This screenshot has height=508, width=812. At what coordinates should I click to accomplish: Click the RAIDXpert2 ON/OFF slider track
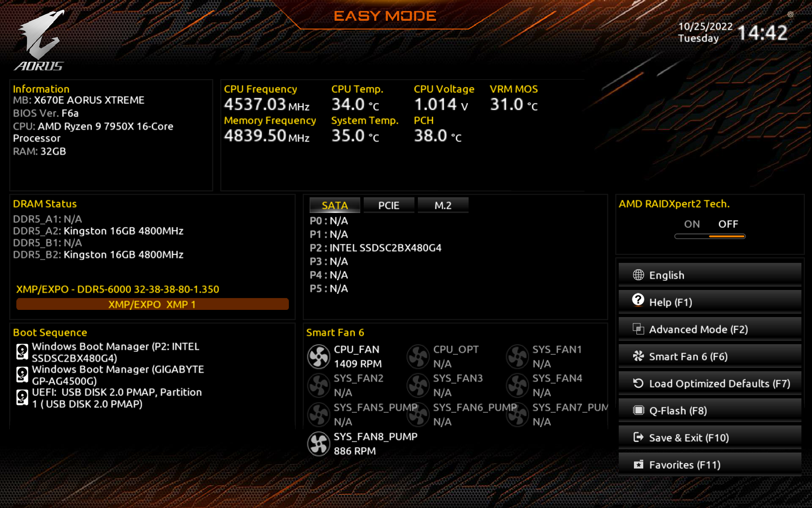(x=710, y=236)
